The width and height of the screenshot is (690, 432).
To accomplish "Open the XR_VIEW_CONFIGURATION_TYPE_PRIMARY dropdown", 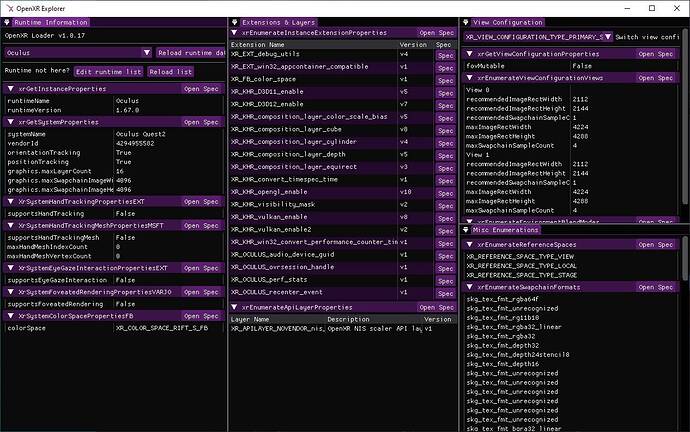I will tap(538, 37).
